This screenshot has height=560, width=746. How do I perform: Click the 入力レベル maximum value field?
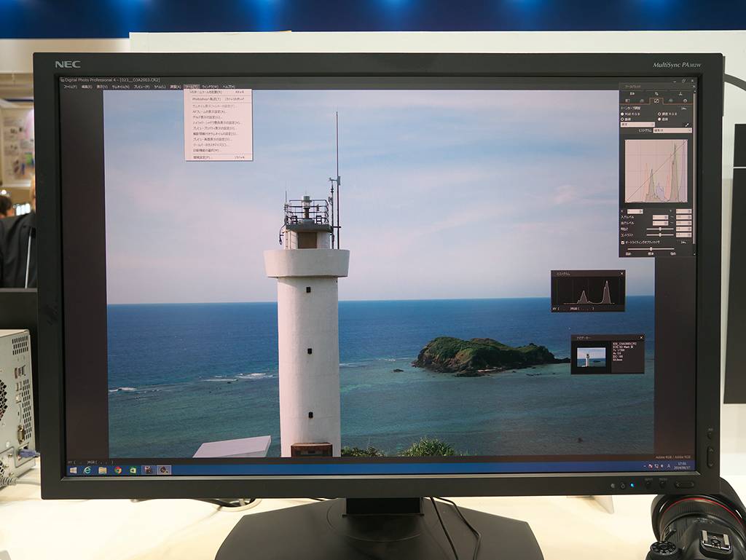click(683, 217)
